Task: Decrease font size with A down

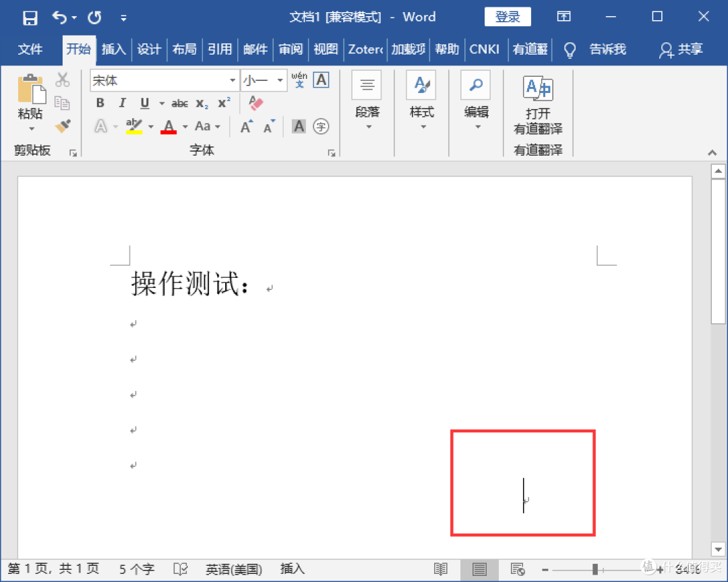Action: click(269, 126)
